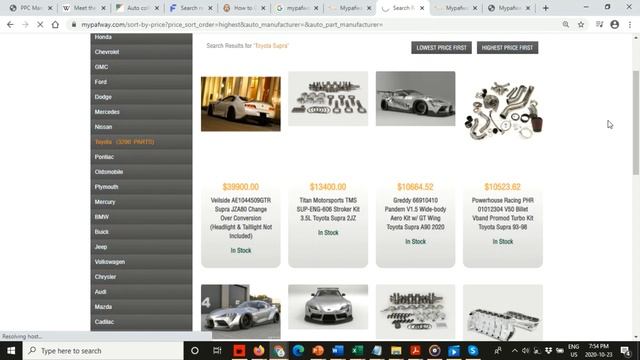Click the $39900.00 price
Screen dimensions: 640x360
pyautogui.click(x=241, y=187)
